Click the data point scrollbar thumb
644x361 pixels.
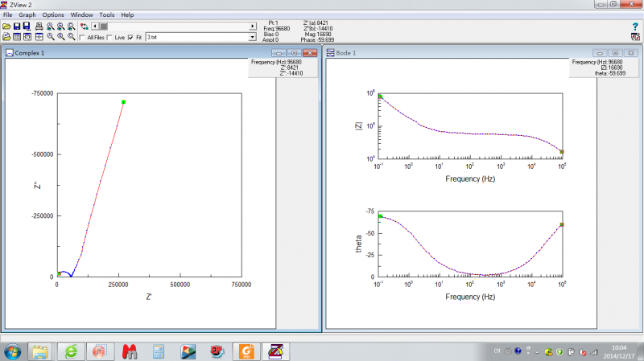[x=104, y=27]
